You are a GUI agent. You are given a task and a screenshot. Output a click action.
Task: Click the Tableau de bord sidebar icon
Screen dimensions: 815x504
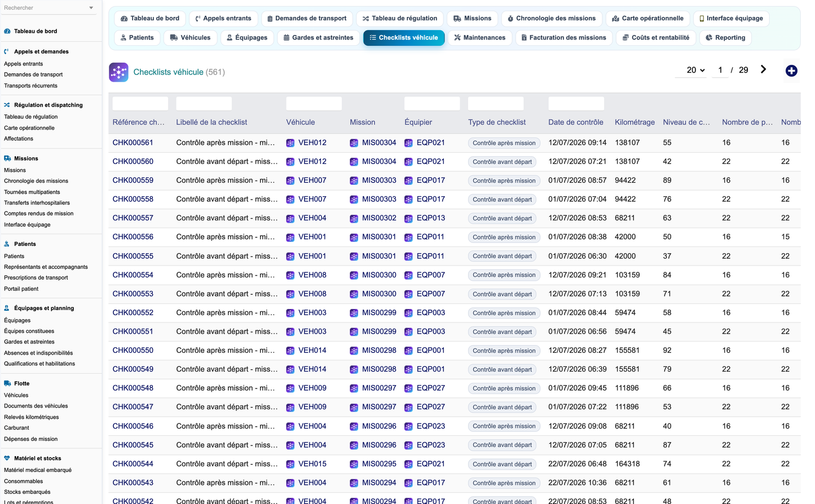pyautogui.click(x=7, y=32)
